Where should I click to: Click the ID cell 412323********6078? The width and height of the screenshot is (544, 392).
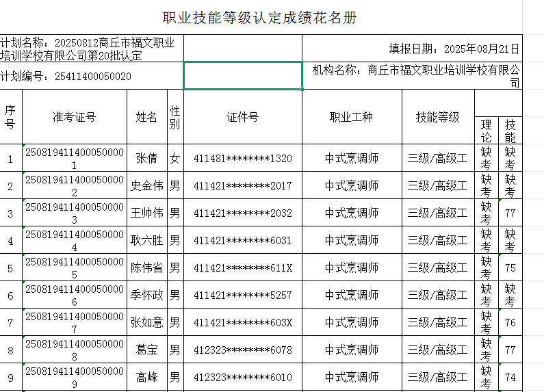pyautogui.click(x=242, y=350)
